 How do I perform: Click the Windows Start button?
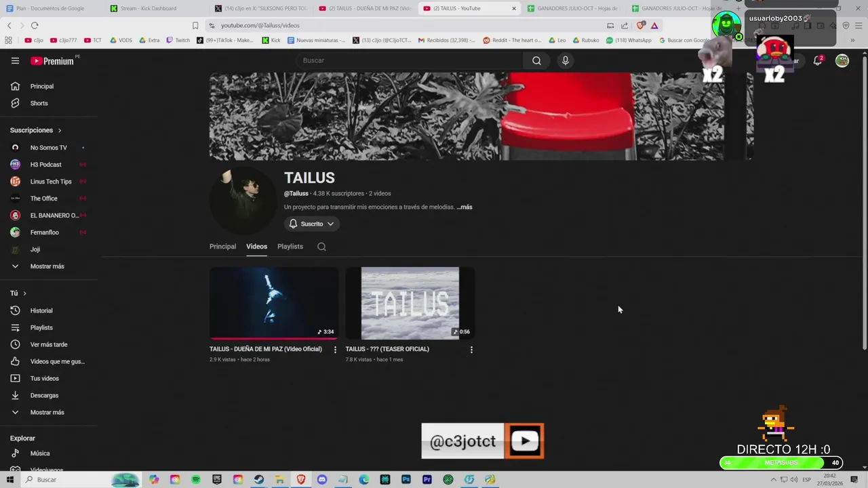[x=9, y=479]
